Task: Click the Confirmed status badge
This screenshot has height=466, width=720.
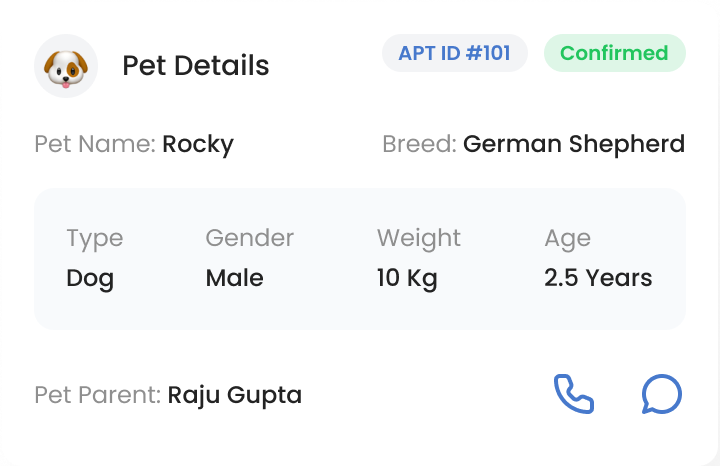Action: coord(615,53)
